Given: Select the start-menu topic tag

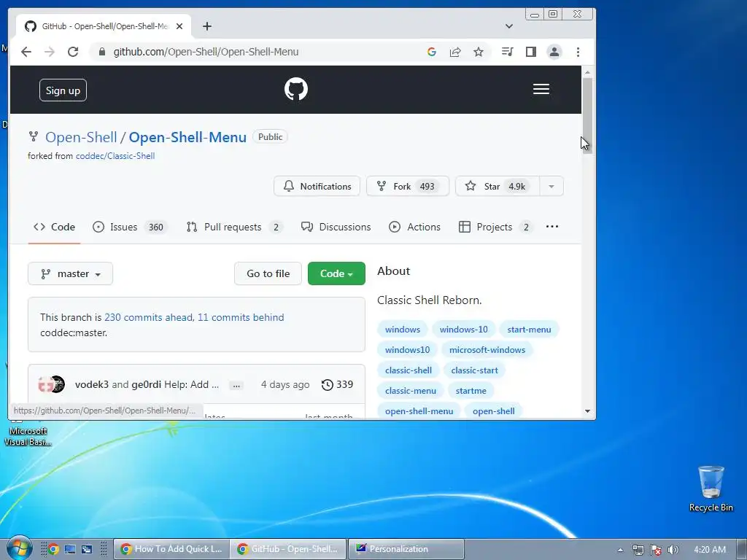Looking at the screenshot, I should click(x=529, y=330).
